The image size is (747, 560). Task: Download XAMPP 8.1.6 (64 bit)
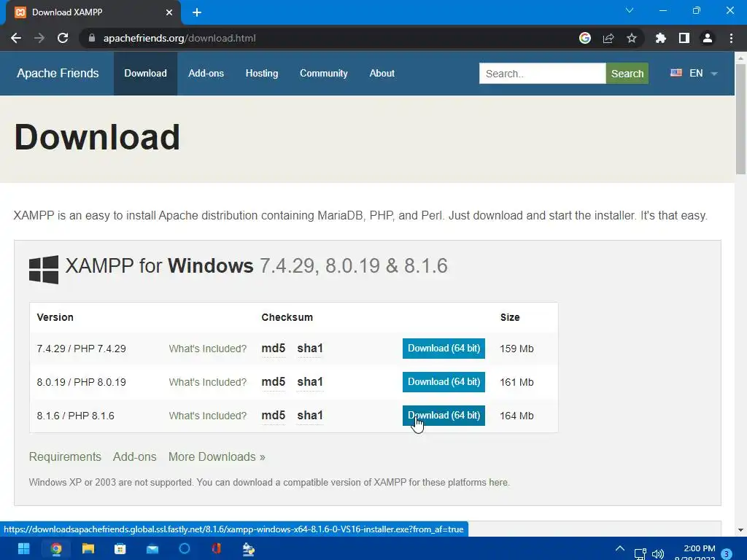point(444,415)
